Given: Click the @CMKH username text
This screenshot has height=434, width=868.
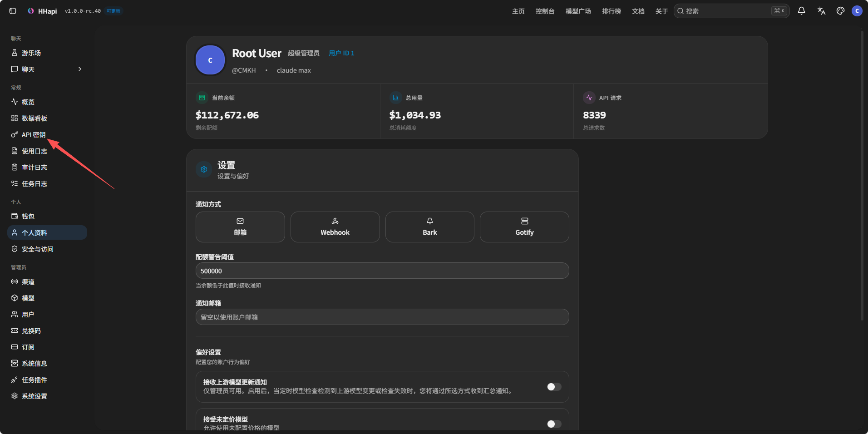Looking at the screenshot, I should 244,70.
